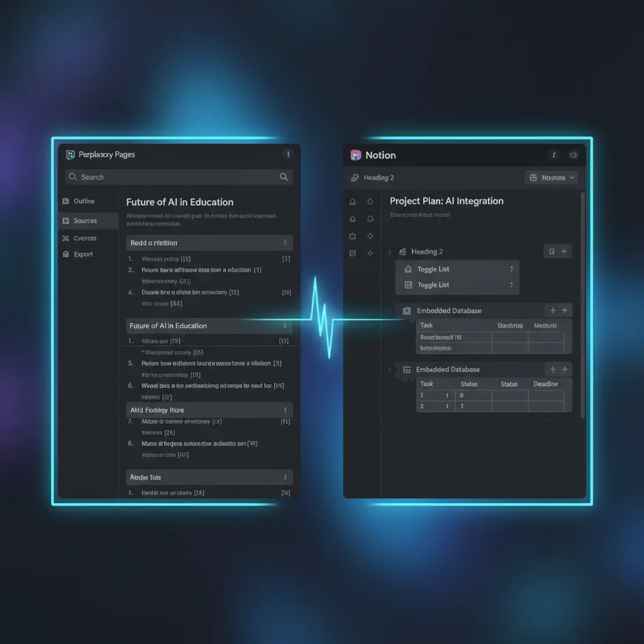Click the plus button on Embedded Database

point(552,310)
